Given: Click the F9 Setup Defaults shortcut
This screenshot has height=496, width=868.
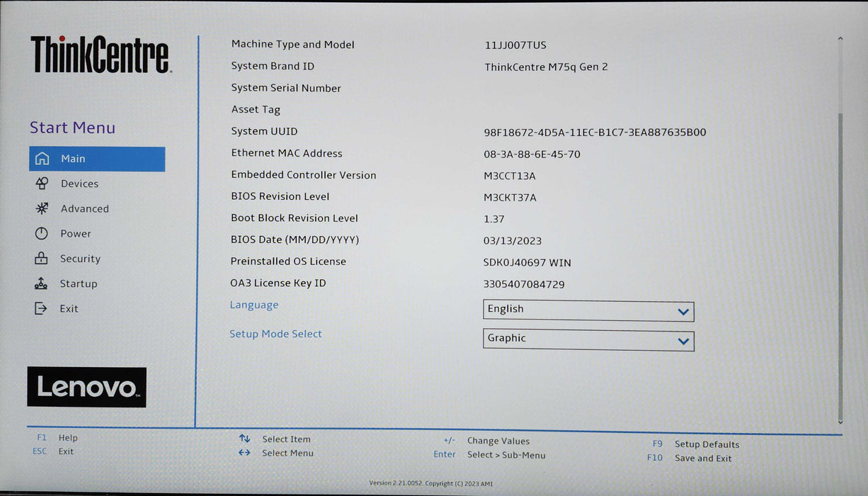Looking at the screenshot, I should point(695,444).
